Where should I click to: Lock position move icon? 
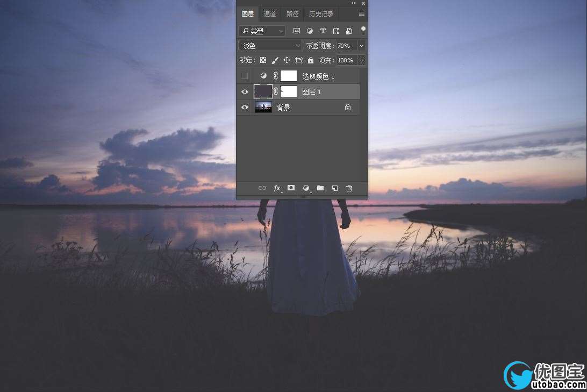coord(287,60)
